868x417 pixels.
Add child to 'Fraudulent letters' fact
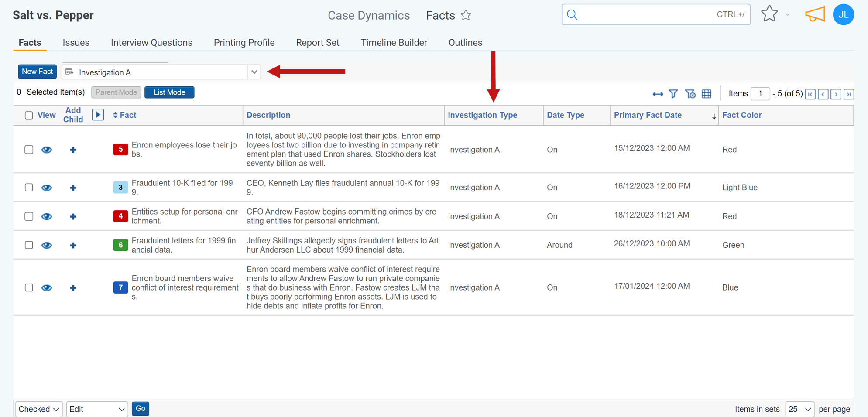73,246
